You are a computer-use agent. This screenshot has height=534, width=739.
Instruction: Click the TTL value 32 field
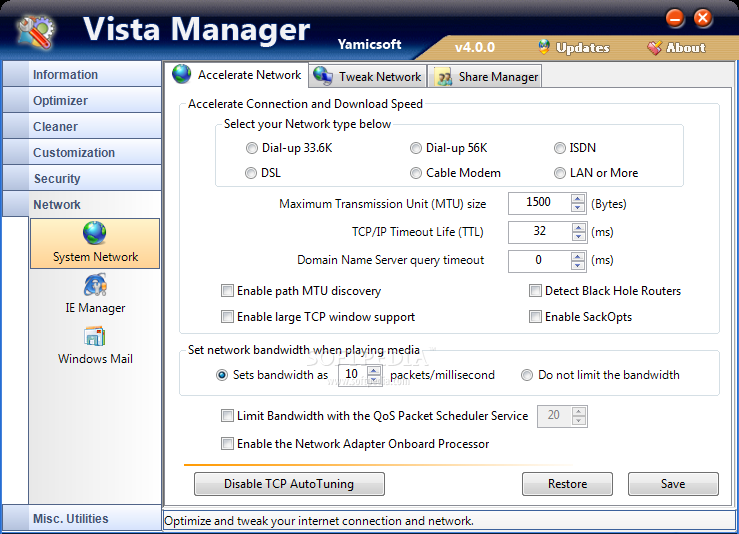point(540,232)
